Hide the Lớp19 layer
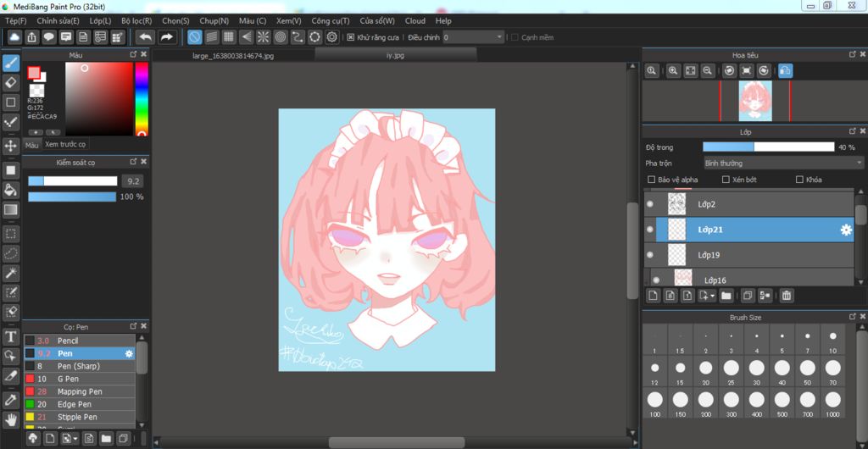The height and width of the screenshot is (449, 868). point(650,255)
